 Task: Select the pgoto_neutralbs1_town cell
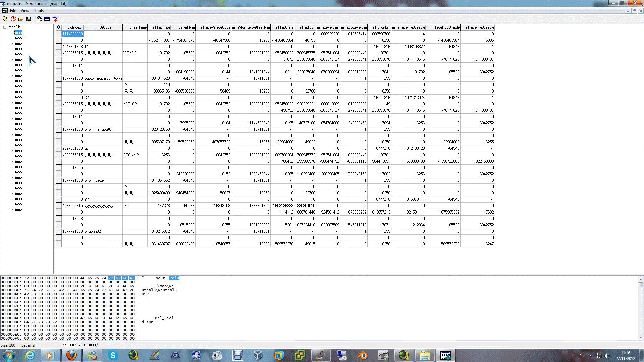103,78
